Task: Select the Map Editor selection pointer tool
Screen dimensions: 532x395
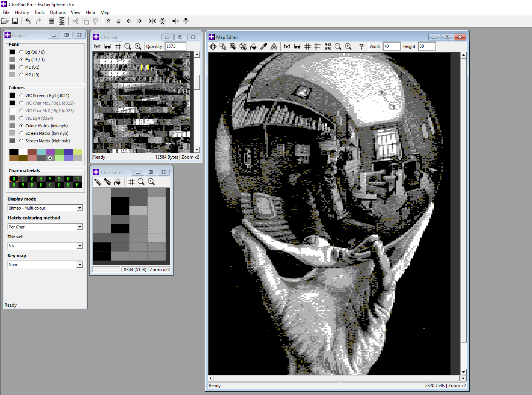Action: click(223, 46)
